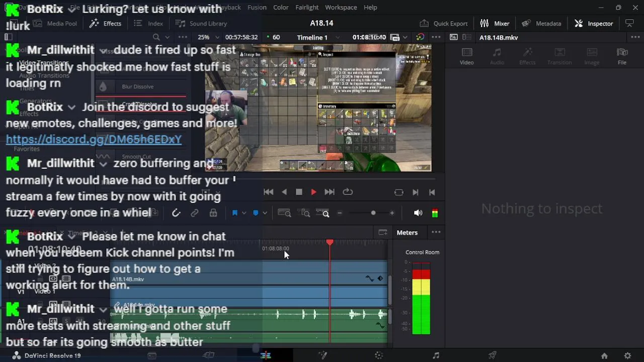Click the search magnifier icon in toolbar

tap(156, 37)
